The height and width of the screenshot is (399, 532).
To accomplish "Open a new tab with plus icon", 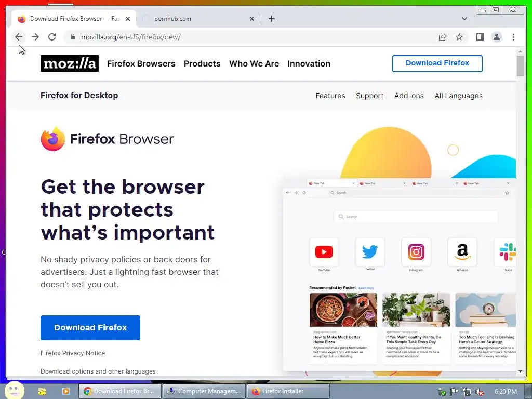I will (x=271, y=19).
